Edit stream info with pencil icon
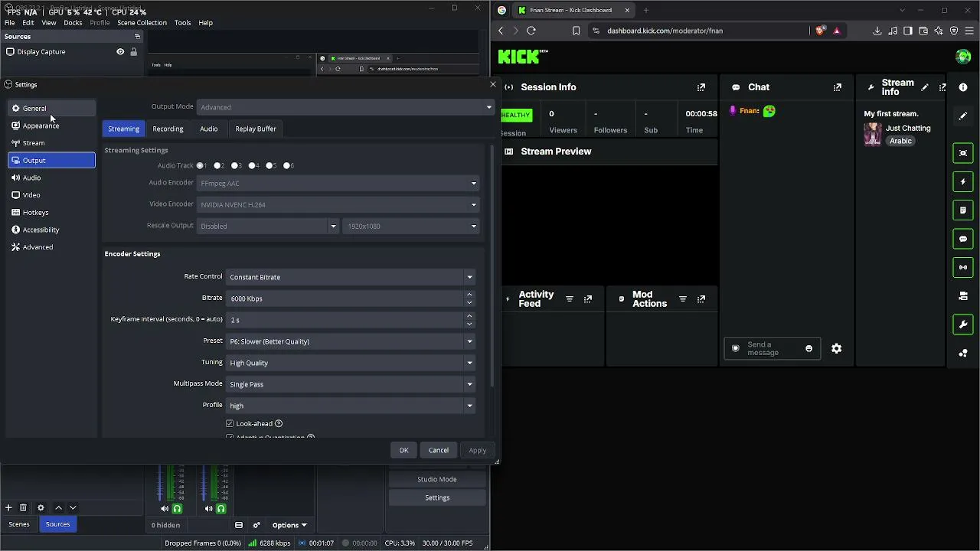Screen dimensions: 980x551 point(925,87)
